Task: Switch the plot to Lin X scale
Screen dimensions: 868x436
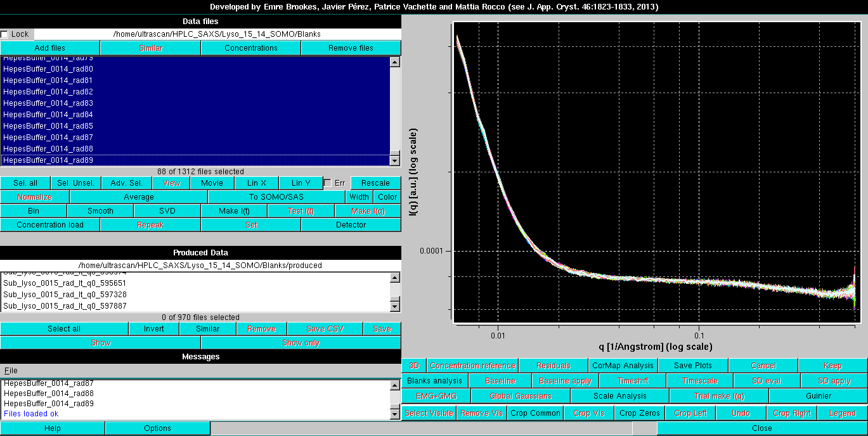Action: pos(256,183)
